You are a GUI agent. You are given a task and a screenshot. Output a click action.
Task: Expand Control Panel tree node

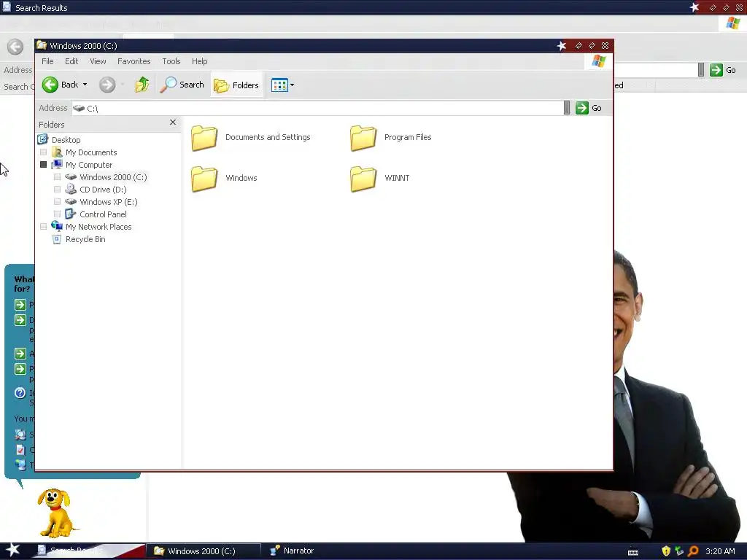(57, 214)
